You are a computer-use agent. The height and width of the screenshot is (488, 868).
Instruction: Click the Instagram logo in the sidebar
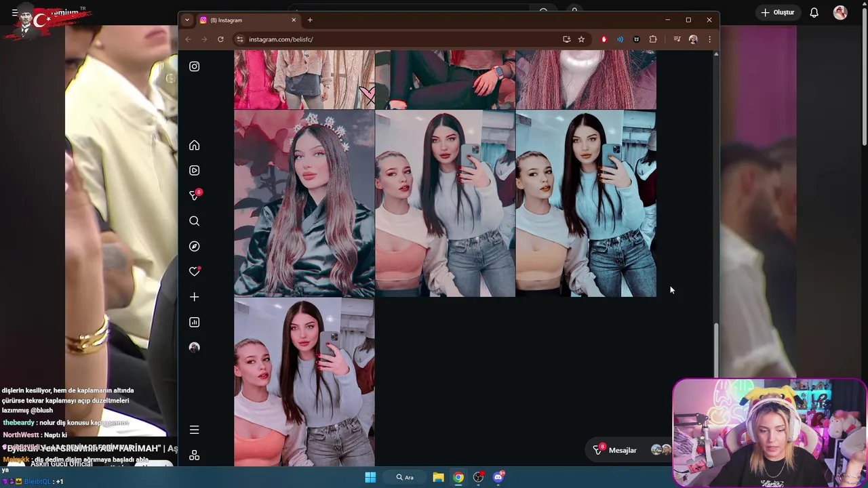[x=195, y=66]
